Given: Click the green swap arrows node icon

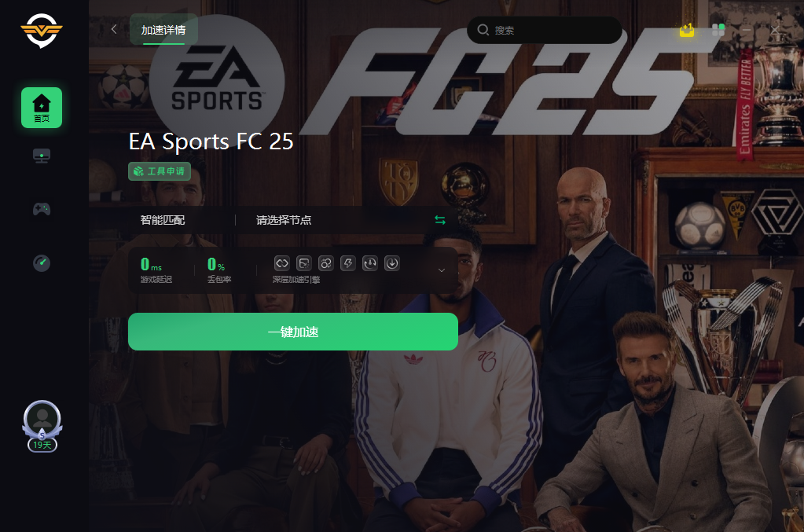Looking at the screenshot, I should click(440, 220).
